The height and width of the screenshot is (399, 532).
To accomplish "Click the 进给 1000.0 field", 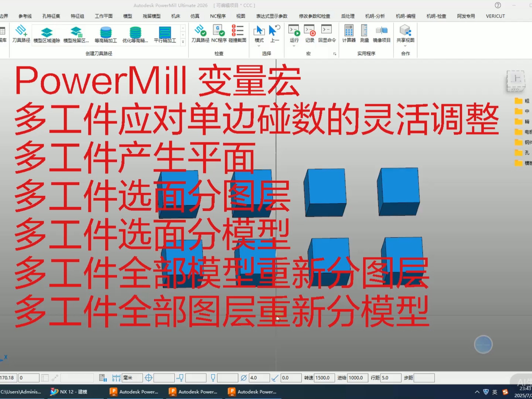I will (357, 378).
